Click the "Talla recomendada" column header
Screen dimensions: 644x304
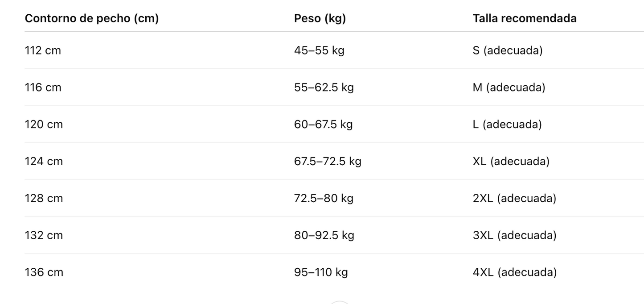pos(525,18)
